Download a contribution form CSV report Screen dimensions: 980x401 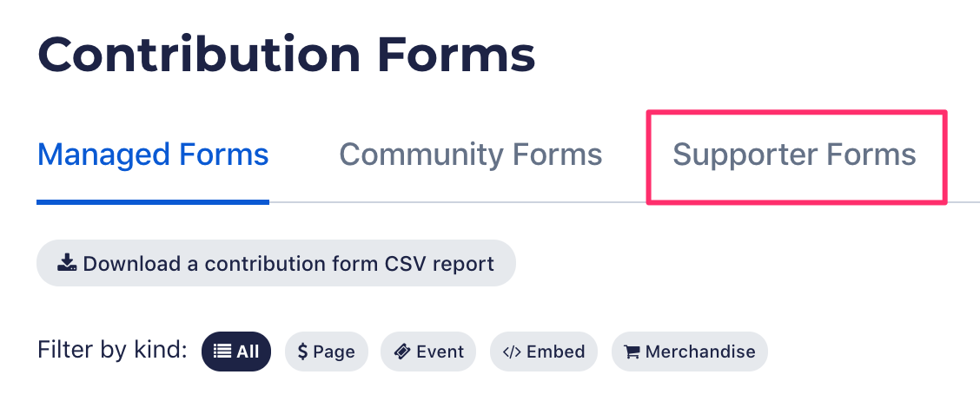(x=276, y=263)
